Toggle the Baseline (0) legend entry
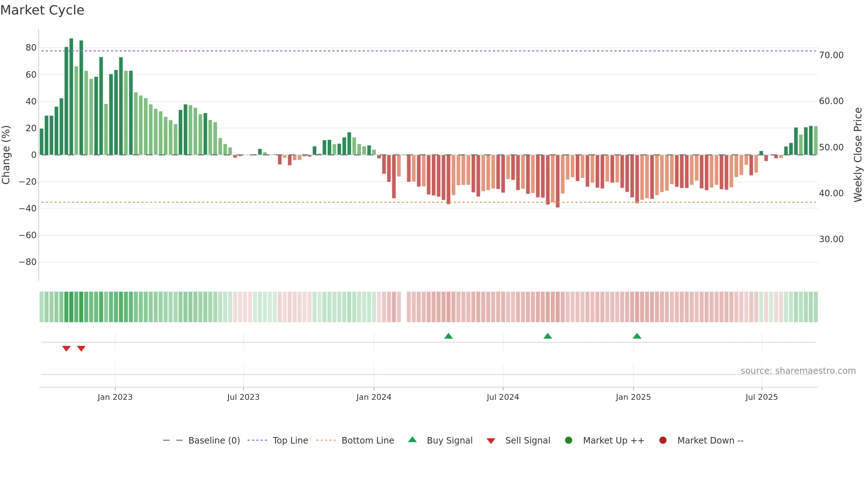Image resolution: width=868 pixels, height=488 pixels. point(201,440)
